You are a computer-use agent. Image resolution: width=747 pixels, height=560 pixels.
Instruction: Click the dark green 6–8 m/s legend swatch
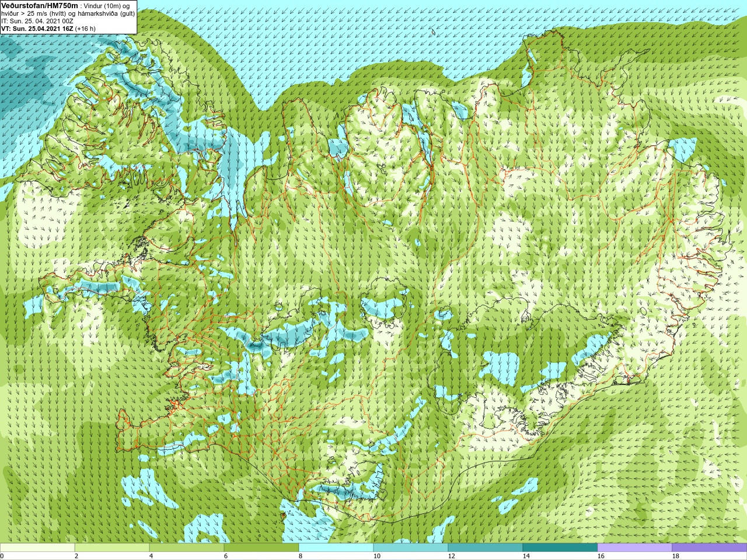point(261,548)
